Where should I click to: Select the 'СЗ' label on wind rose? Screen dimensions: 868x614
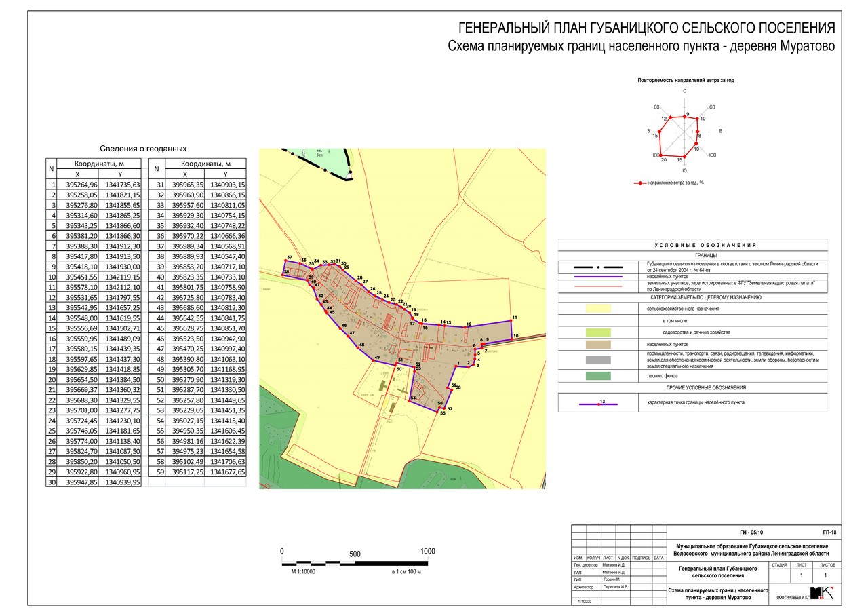click(x=657, y=107)
